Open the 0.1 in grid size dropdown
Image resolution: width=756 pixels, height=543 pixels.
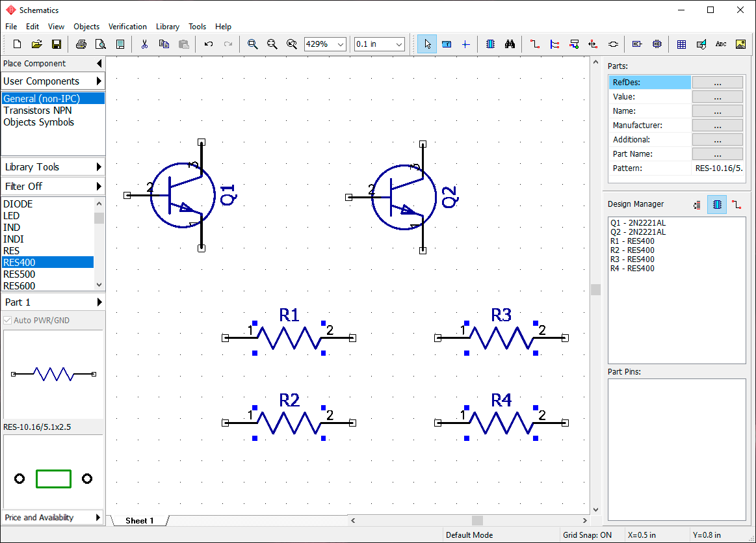(398, 44)
